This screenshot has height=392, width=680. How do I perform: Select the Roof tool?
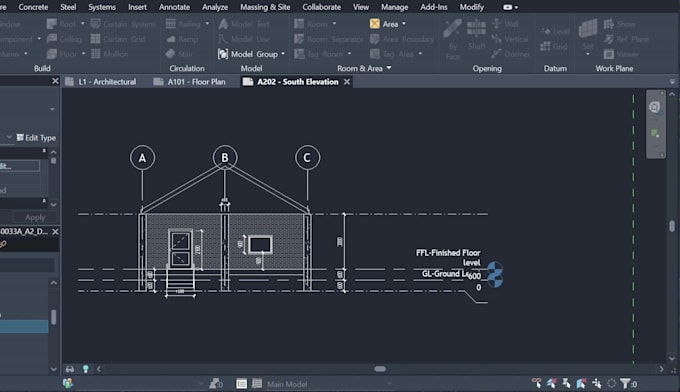click(x=61, y=24)
